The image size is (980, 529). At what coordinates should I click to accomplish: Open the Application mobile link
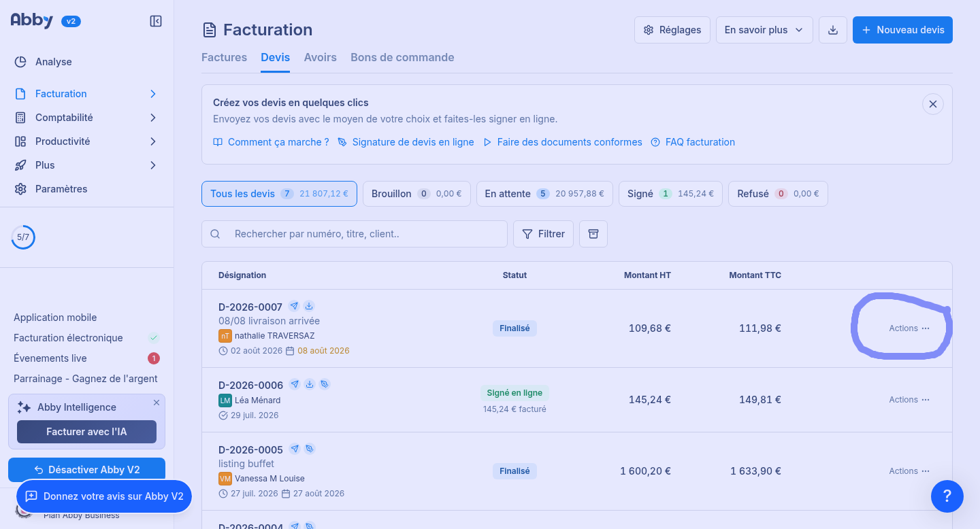pos(55,318)
